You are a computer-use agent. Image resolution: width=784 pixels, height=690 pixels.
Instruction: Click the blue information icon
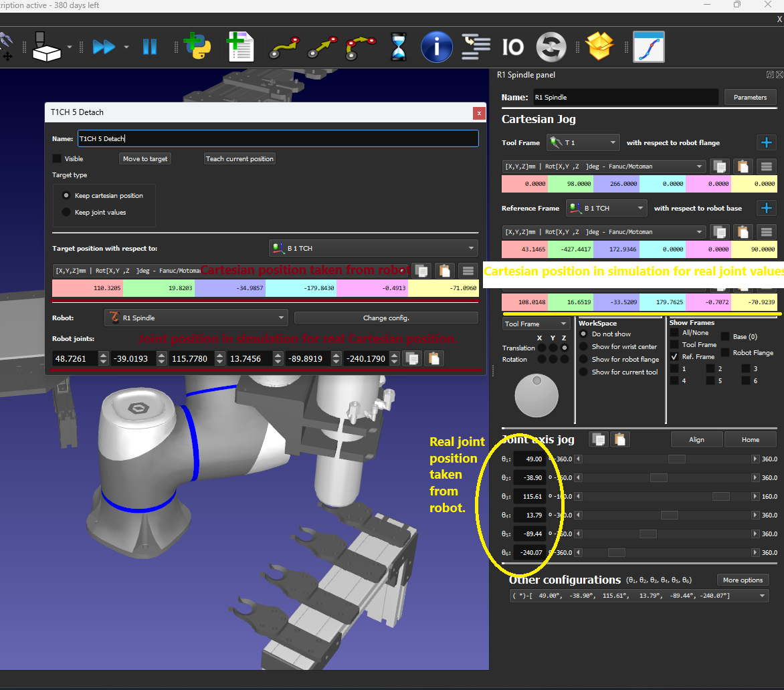pyautogui.click(x=436, y=47)
